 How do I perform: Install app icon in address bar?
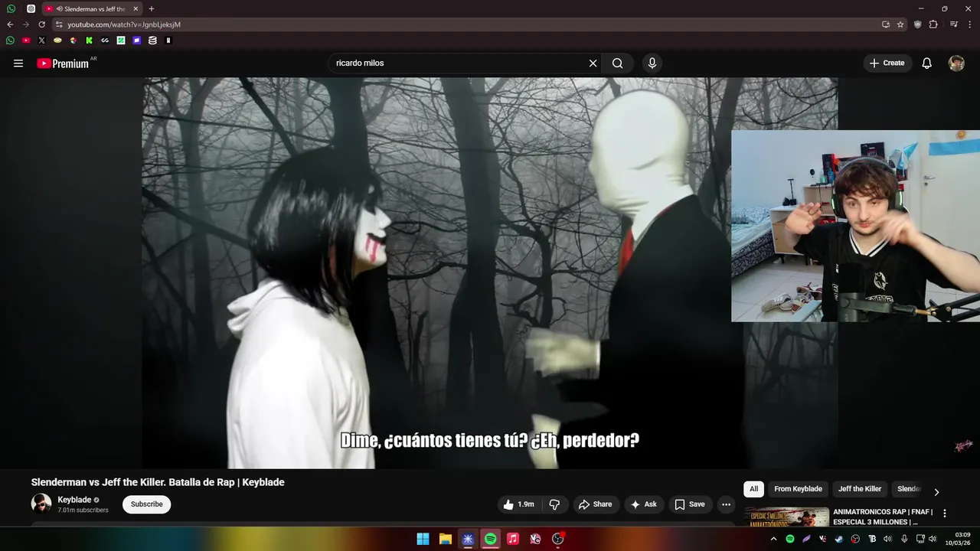pyautogui.click(x=886, y=24)
